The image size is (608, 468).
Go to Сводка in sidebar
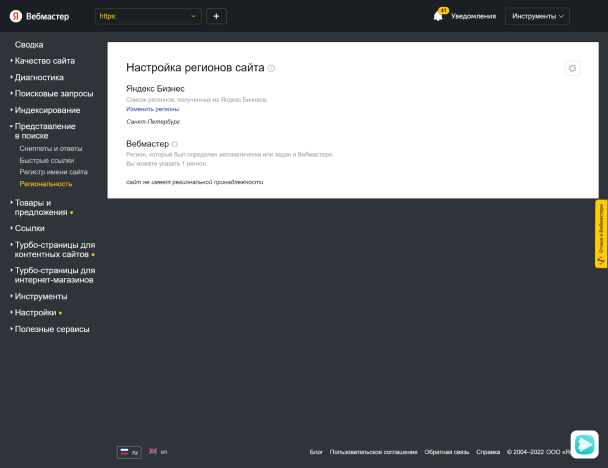coord(29,45)
